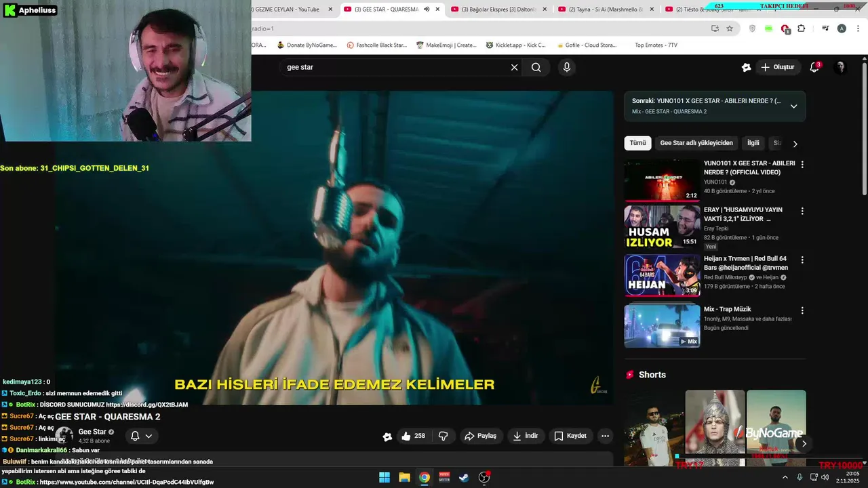
Task: Open options menu for YUNO101 ABILERI NERDE video
Action: [802, 164]
